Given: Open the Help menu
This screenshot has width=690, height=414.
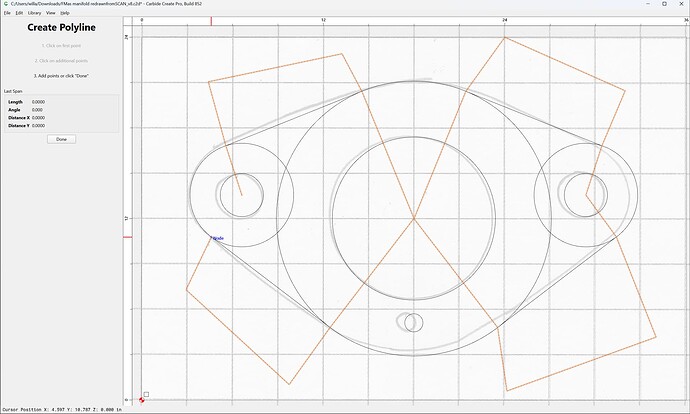Looking at the screenshot, I should (65, 13).
